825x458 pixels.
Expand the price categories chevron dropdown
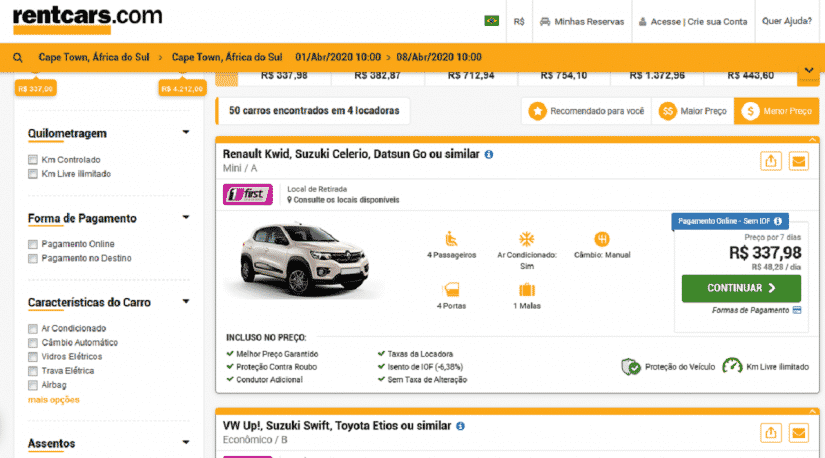coord(809,71)
